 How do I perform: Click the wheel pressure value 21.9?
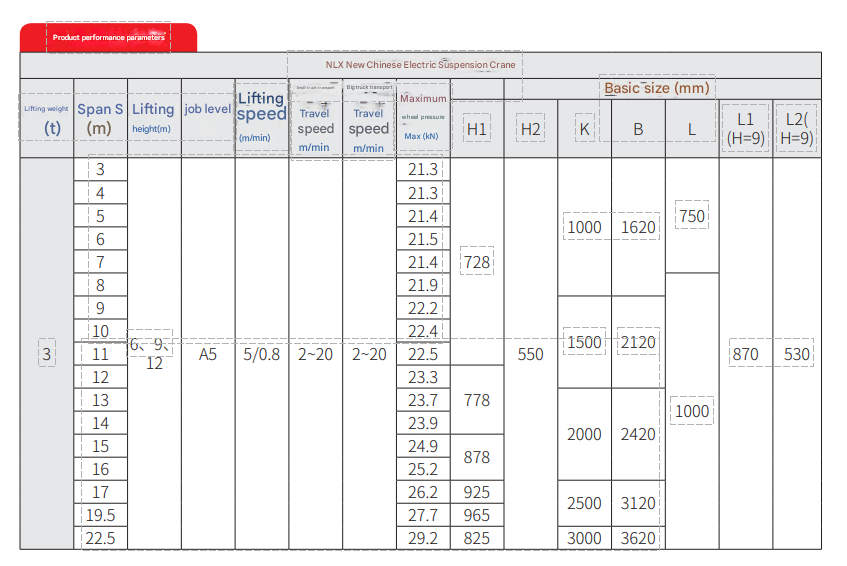pos(423,285)
